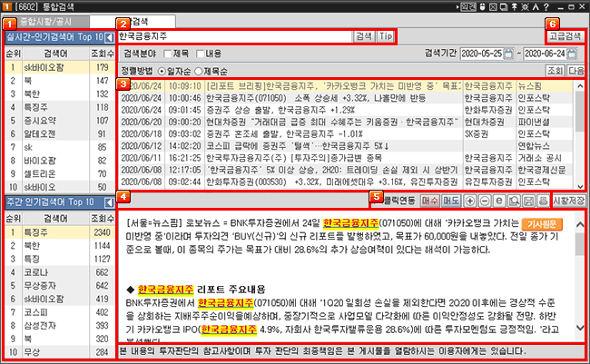Click the news list scrollbar down arrow
The image size is (590, 364).
(580, 186)
